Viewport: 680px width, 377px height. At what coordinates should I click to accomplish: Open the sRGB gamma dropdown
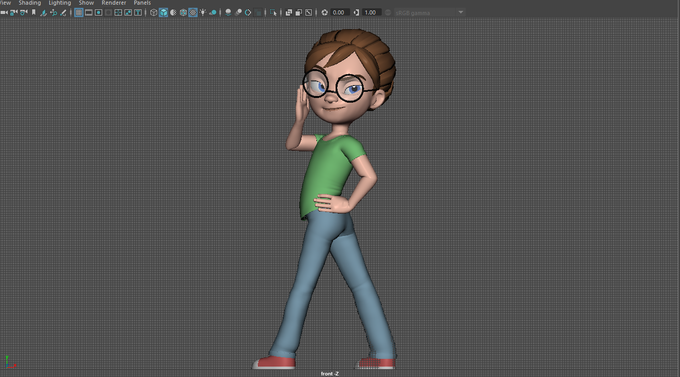click(x=429, y=13)
